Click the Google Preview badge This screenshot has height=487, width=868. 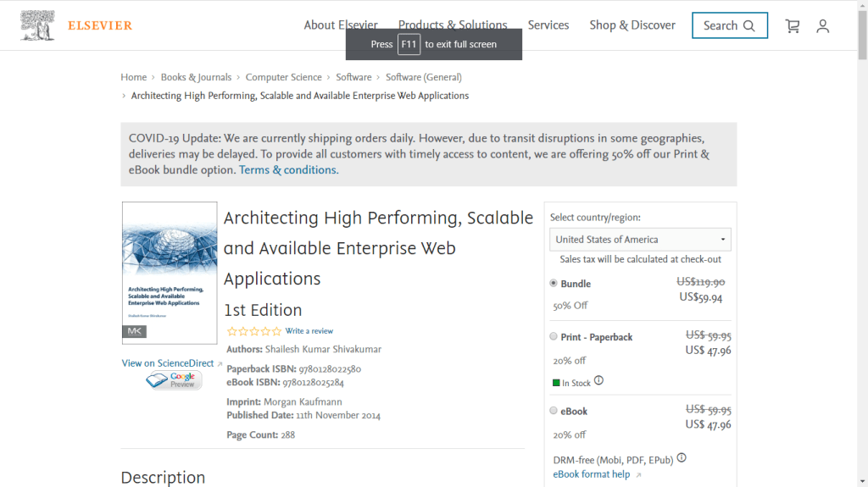pyautogui.click(x=175, y=380)
